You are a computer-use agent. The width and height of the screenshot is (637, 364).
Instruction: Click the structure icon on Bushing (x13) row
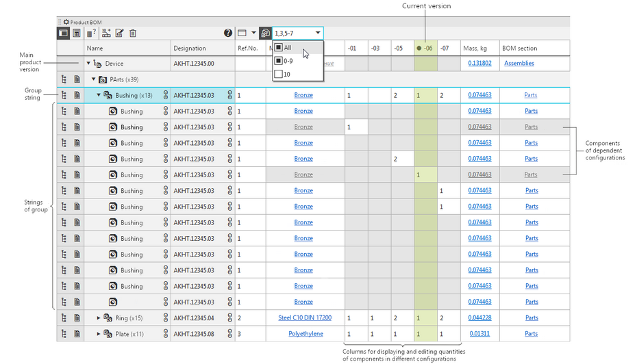coord(64,95)
